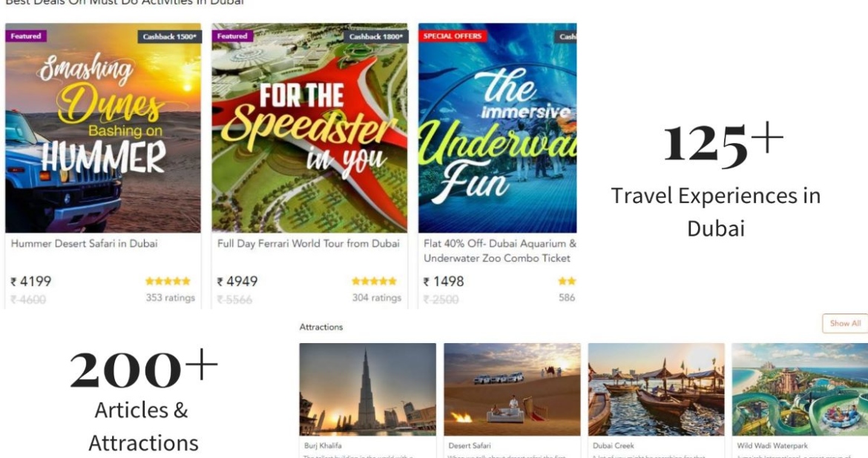Click the star rating on Ferrari World Tour
Screen dimensions: 868x458
click(374, 281)
